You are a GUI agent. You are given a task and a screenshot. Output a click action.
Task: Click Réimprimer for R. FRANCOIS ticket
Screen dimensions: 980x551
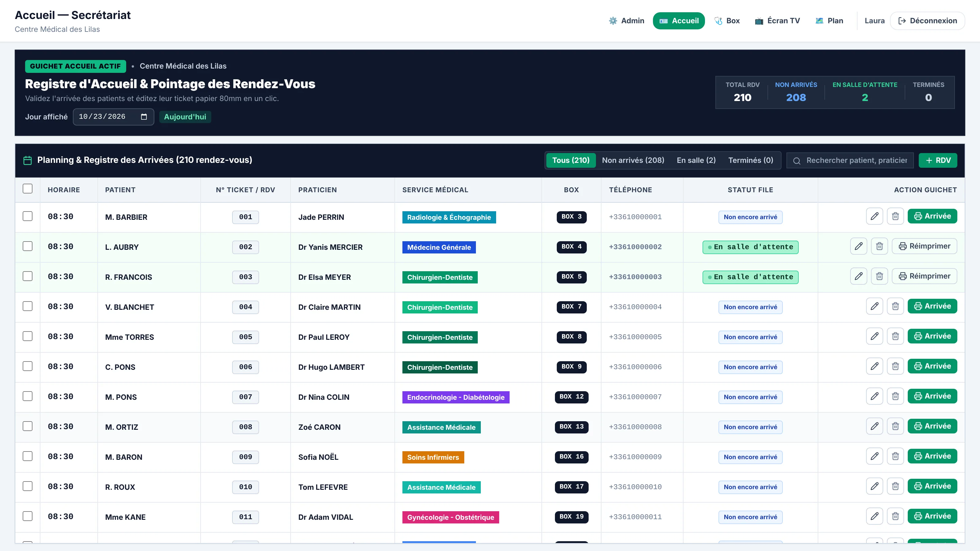pos(925,276)
